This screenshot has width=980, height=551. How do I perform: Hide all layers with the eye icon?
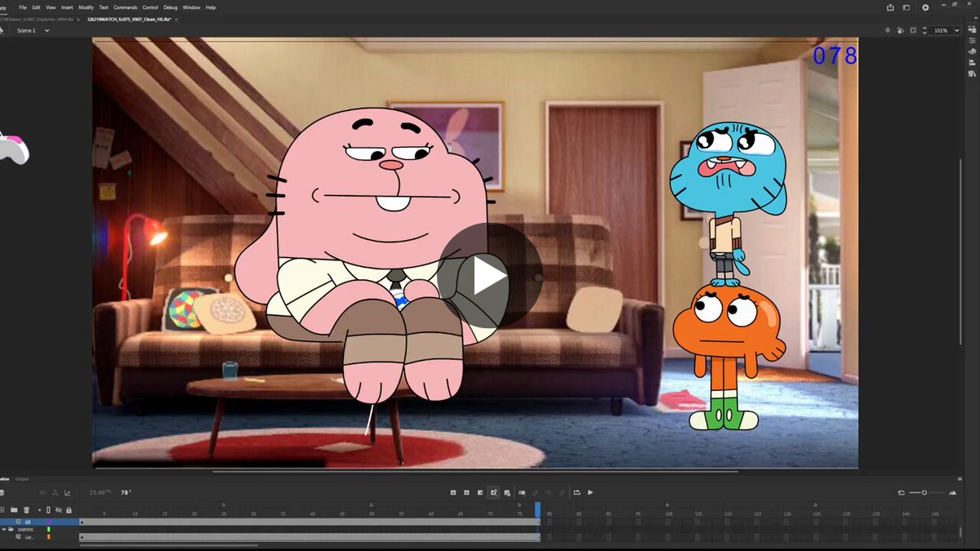58,510
